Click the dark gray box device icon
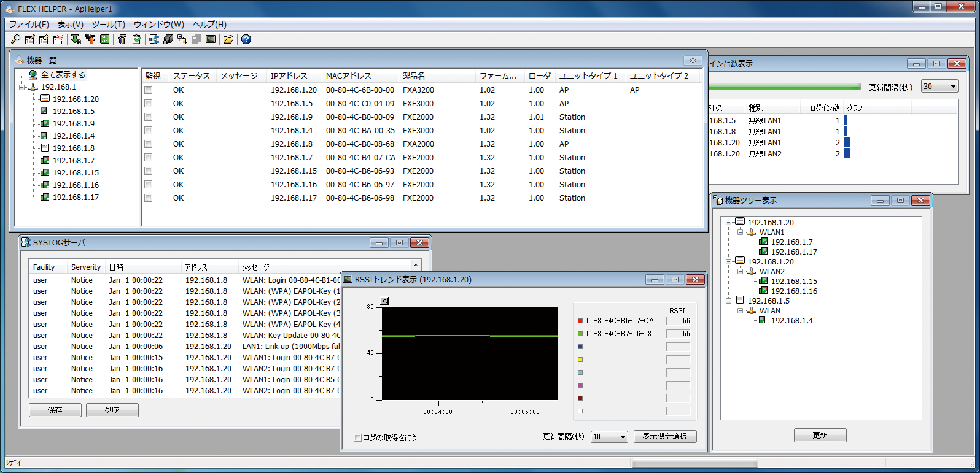The height and width of the screenshot is (473, 980). [x=168, y=39]
